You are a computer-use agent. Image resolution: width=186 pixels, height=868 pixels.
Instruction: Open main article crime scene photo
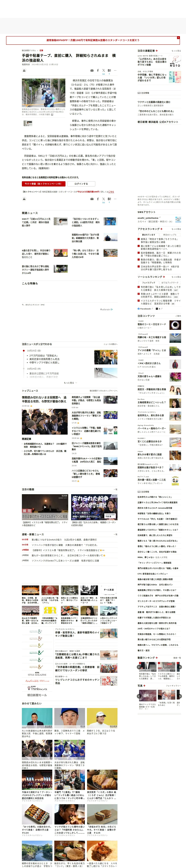point(44,93)
